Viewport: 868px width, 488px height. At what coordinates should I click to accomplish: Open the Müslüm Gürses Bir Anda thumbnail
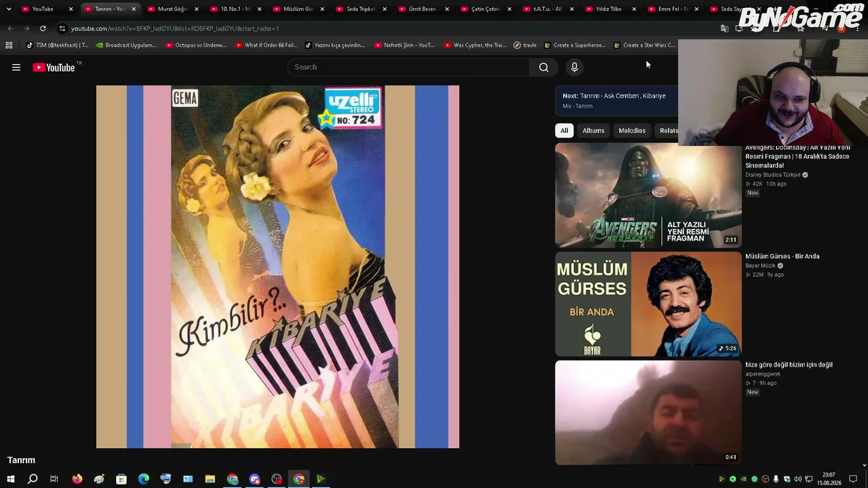pos(648,304)
